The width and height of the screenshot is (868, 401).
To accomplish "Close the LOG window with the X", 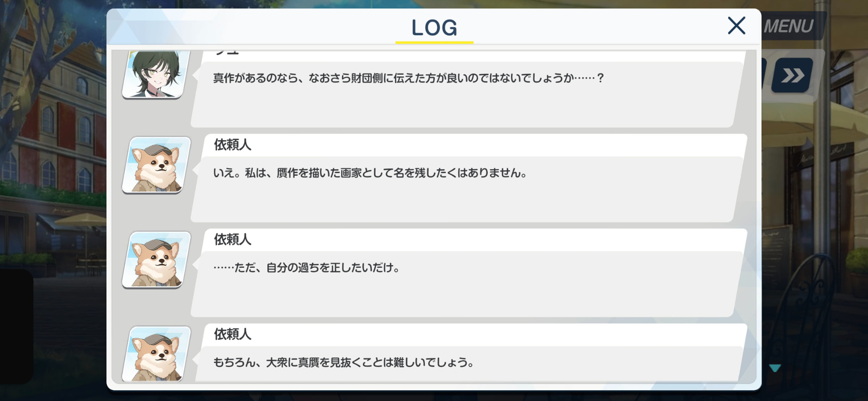I will 736,25.
